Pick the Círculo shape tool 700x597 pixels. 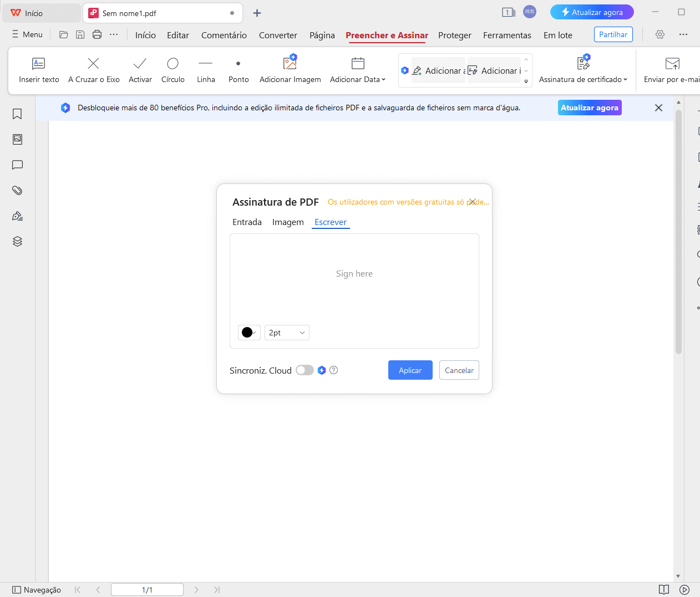tap(173, 70)
